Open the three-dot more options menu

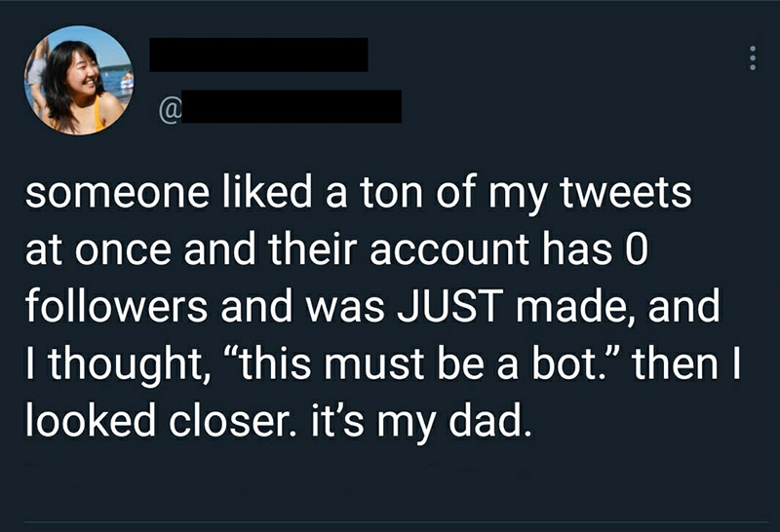pos(751,58)
